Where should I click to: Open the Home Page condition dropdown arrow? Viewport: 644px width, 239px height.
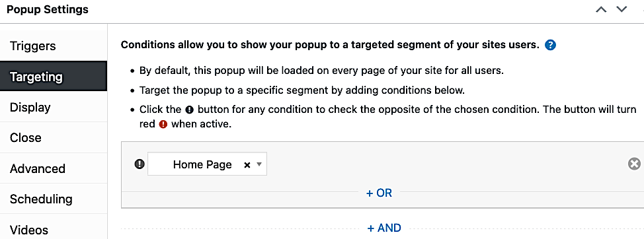259,164
